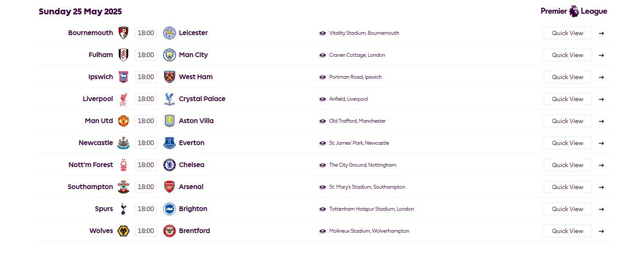The image size is (644, 258).
Task: Click the Aston Villa club badge
Action: 169,121
